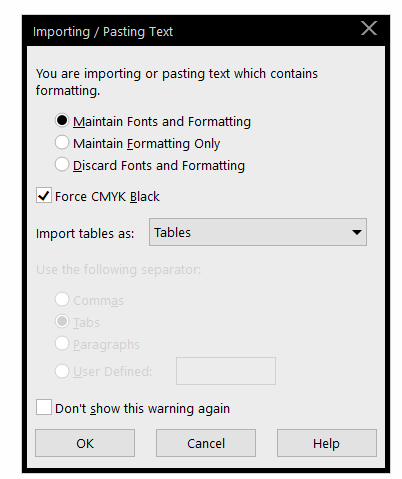Confirm import with the OK button
This screenshot has width=402, height=479.
coord(85,443)
